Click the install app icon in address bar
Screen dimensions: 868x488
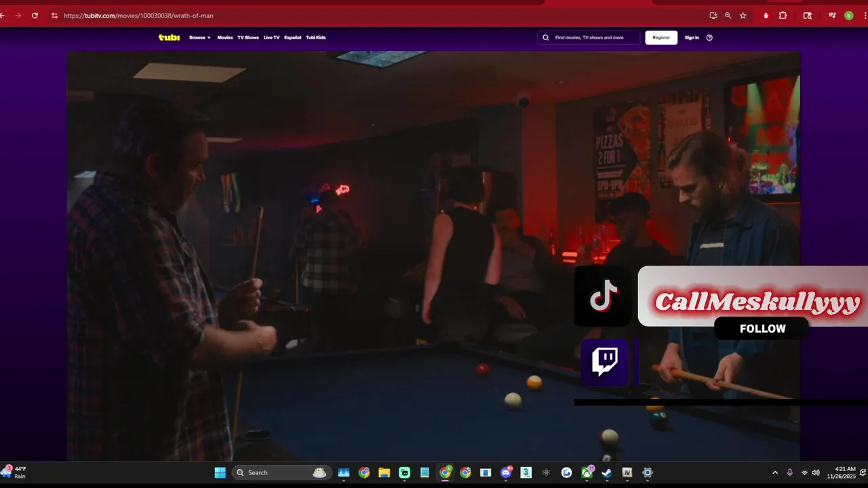713,15
